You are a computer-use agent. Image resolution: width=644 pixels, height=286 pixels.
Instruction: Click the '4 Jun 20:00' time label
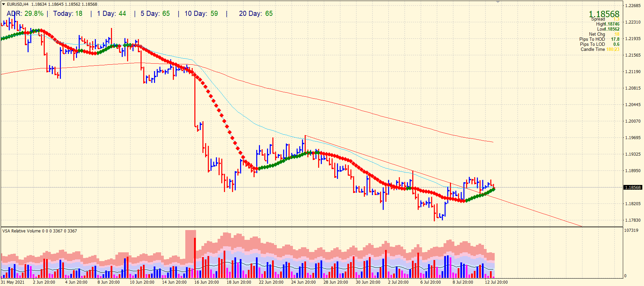coord(76,282)
